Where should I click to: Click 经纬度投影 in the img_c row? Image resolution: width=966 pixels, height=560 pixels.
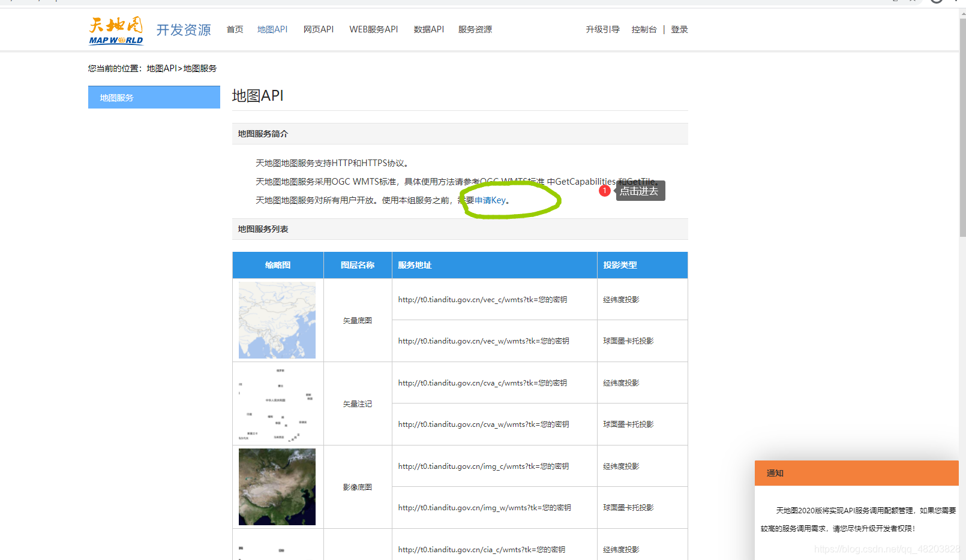(x=621, y=466)
